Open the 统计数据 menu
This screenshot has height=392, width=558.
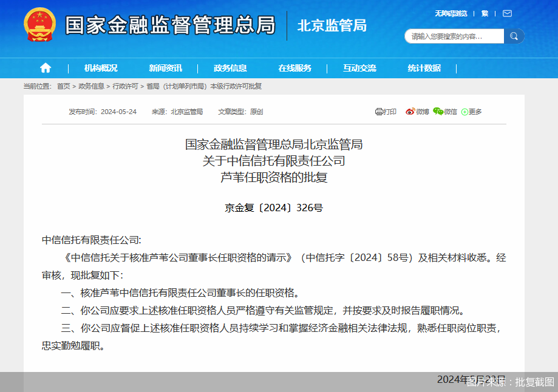pos(424,68)
